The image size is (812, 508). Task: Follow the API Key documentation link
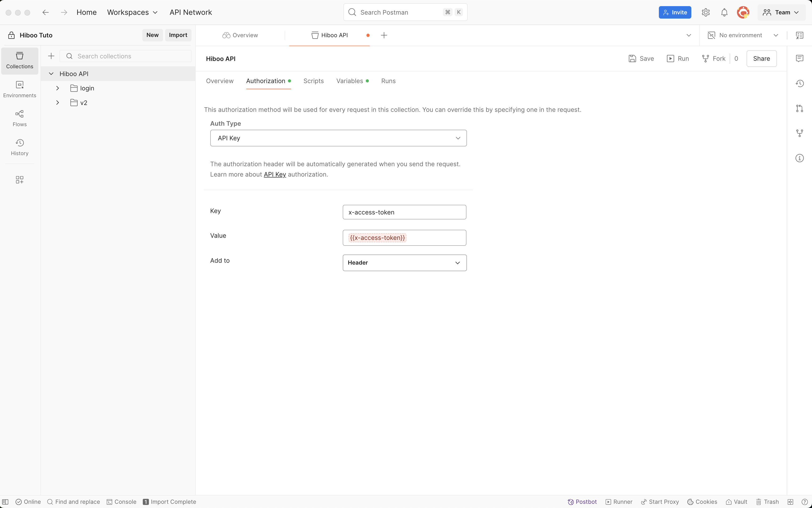click(x=275, y=174)
